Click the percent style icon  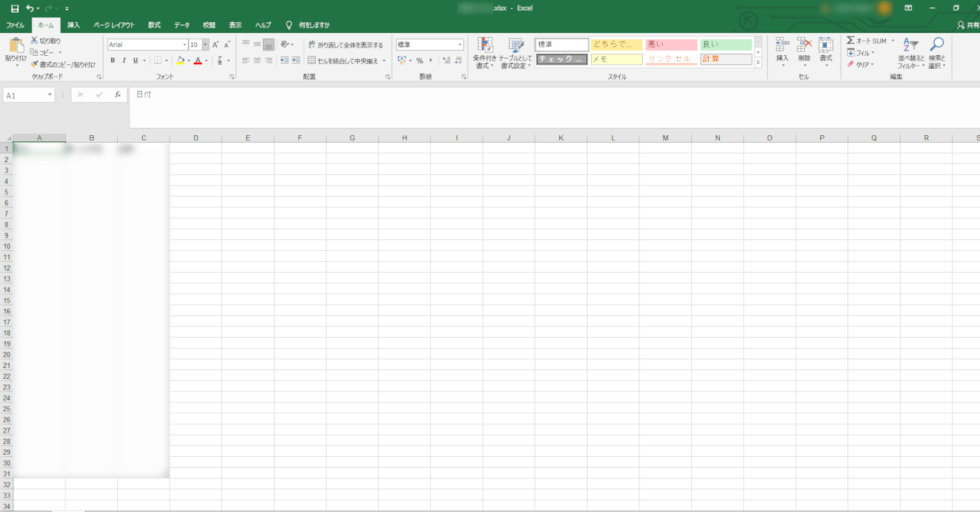419,61
